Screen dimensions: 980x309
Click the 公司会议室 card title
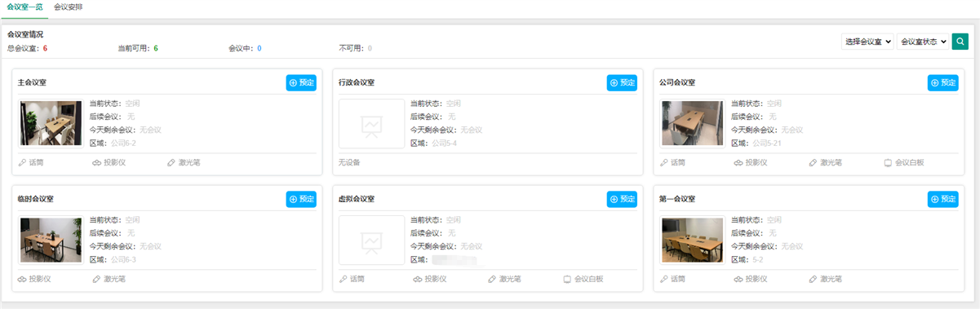(677, 83)
